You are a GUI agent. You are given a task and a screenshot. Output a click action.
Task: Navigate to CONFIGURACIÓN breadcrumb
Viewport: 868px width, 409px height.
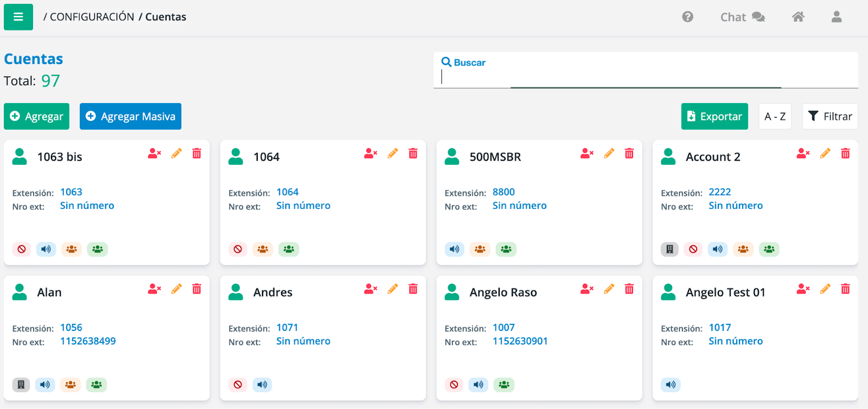tap(92, 17)
